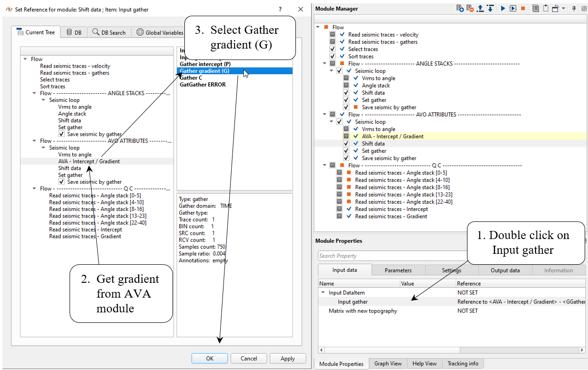Click the Apply button

[x=287, y=359]
